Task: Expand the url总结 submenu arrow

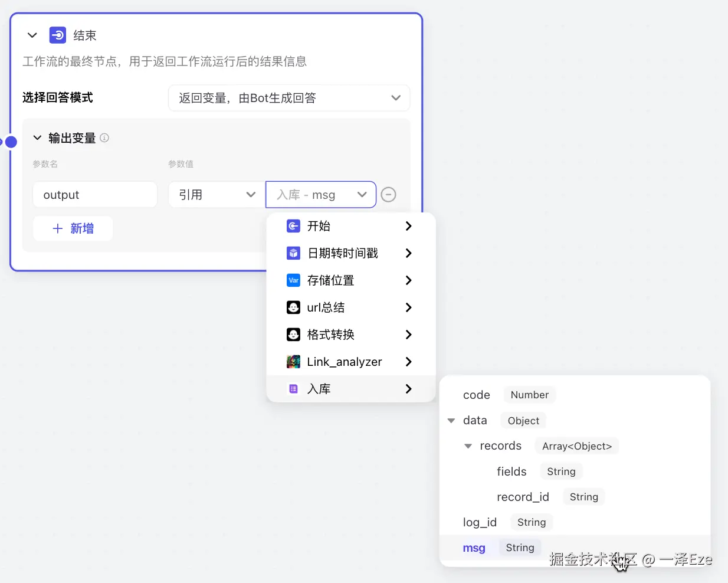Action: pyautogui.click(x=408, y=307)
